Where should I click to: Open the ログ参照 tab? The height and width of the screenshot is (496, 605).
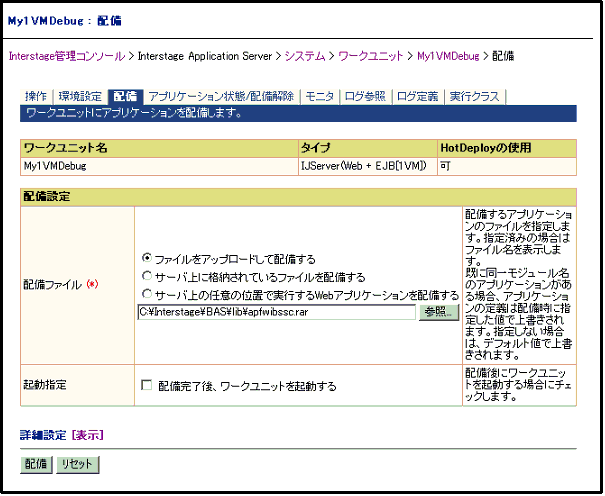coord(365,96)
